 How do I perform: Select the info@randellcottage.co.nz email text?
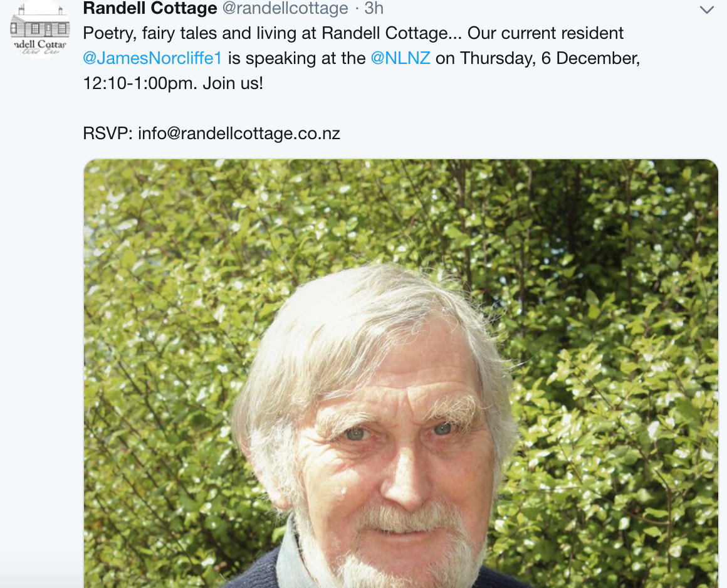(x=239, y=134)
